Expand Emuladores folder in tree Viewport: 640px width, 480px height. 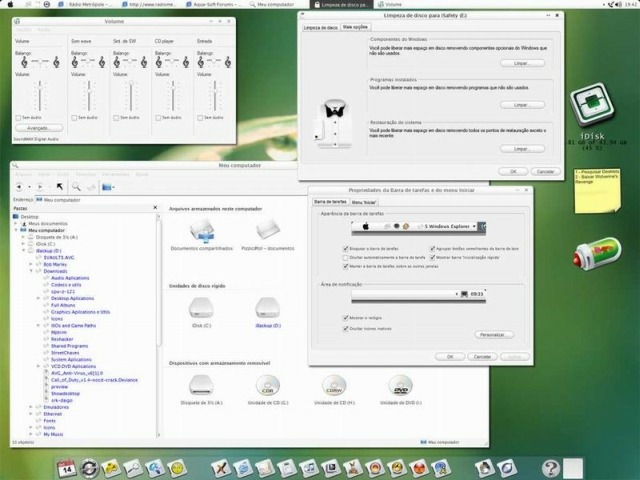[x=31, y=407]
